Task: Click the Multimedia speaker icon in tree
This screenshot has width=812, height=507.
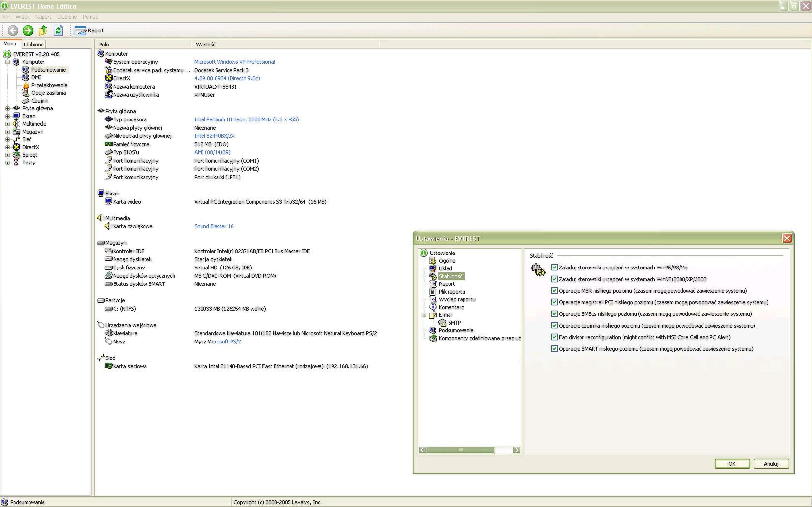Action: 16,124
